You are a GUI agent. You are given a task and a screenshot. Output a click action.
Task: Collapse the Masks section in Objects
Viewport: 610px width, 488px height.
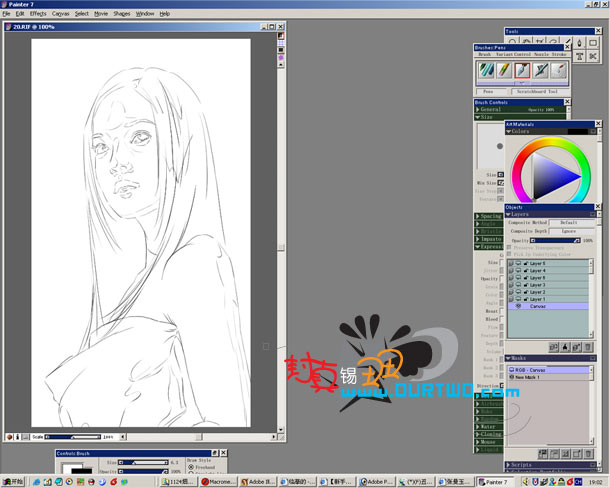click(x=508, y=358)
